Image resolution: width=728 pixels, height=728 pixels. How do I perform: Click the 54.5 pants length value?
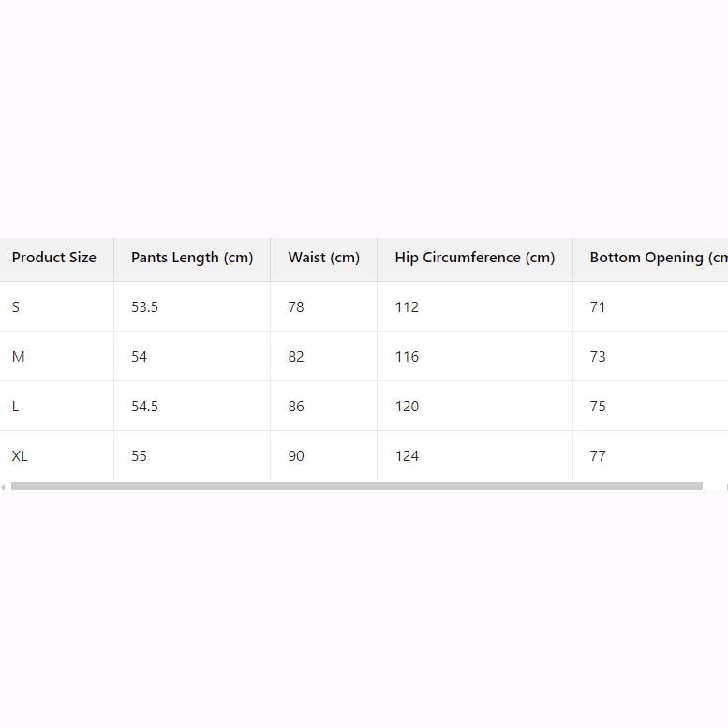point(144,407)
